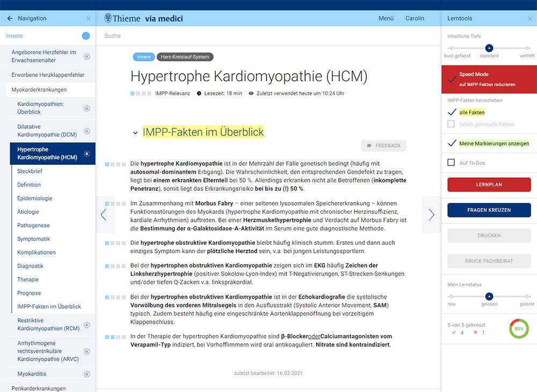537x392 pixels.
Task: Set Mein Lernstatus slider to gelernt
Action: (x=527, y=296)
